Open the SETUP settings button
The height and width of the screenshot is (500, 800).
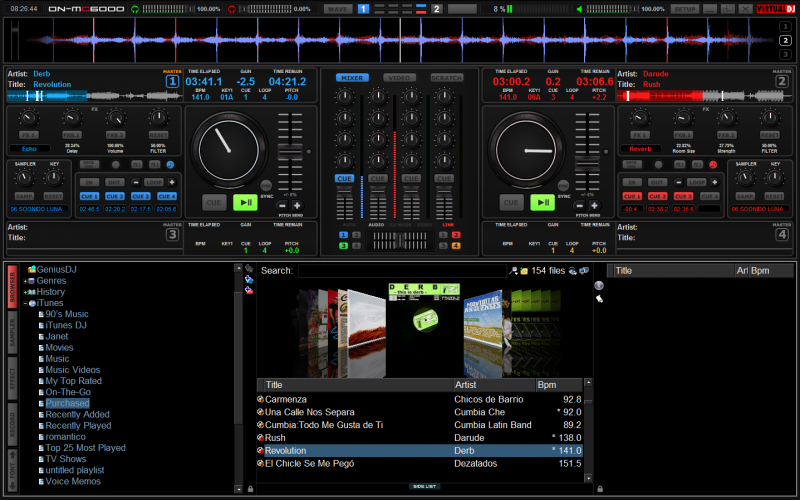685,9
